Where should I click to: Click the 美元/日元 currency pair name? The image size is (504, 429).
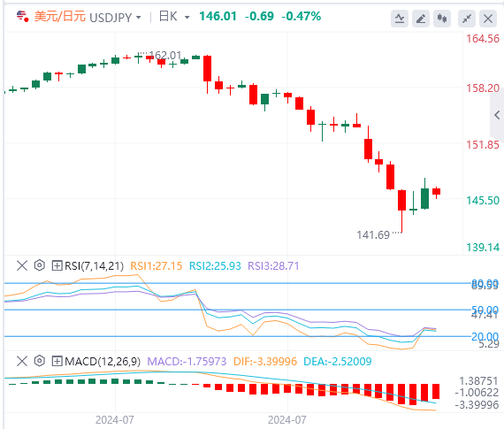(60, 17)
